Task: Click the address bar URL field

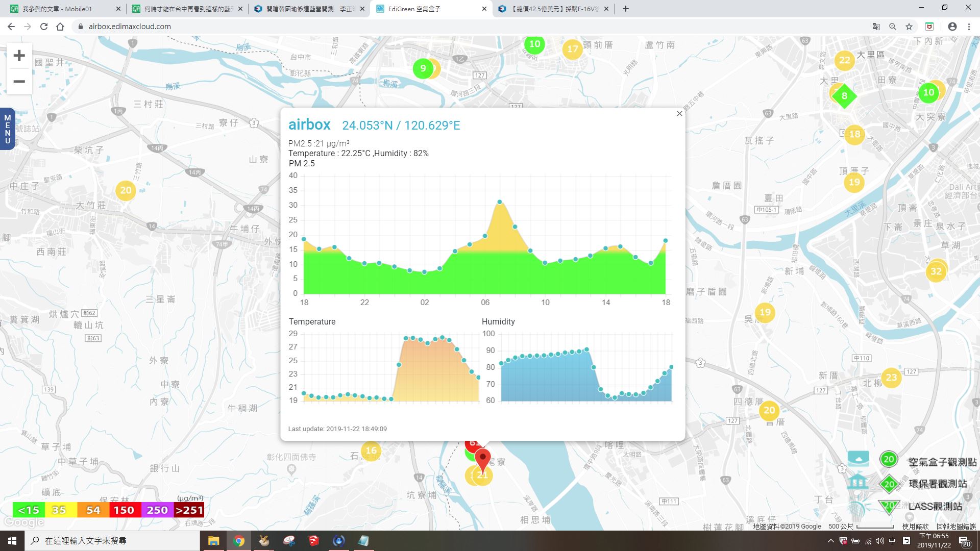Action: pyautogui.click(x=470, y=27)
